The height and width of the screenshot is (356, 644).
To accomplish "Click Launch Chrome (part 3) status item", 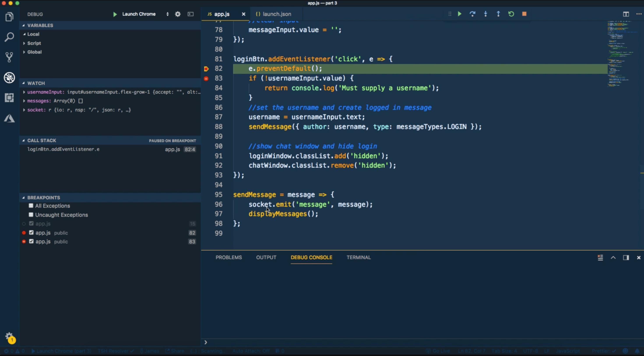I will [61, 351].
